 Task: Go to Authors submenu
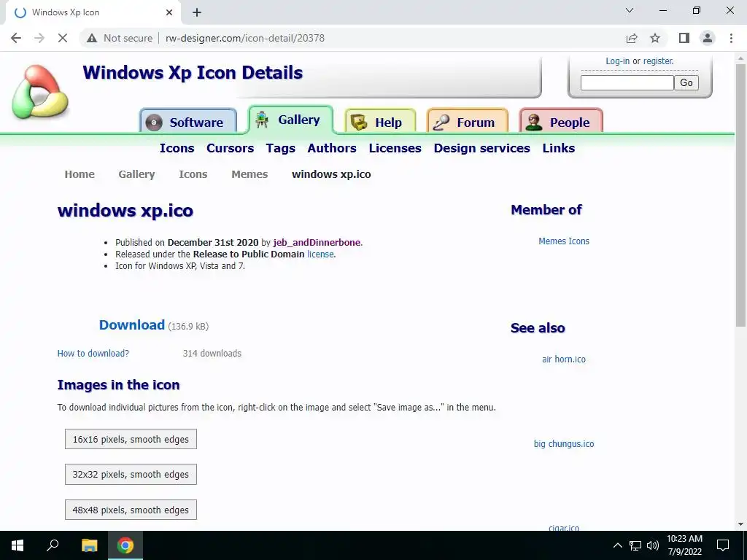click(332, 148)
